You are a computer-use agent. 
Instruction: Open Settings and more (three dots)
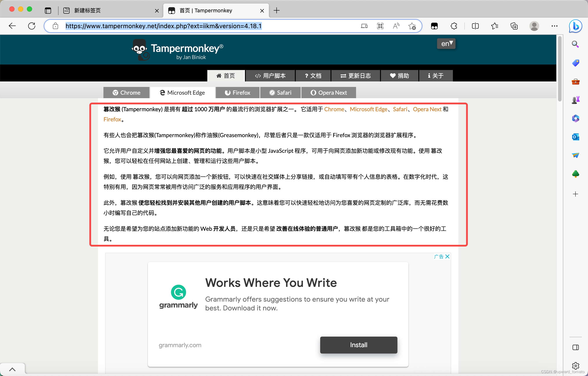click(x=555, y=26)
